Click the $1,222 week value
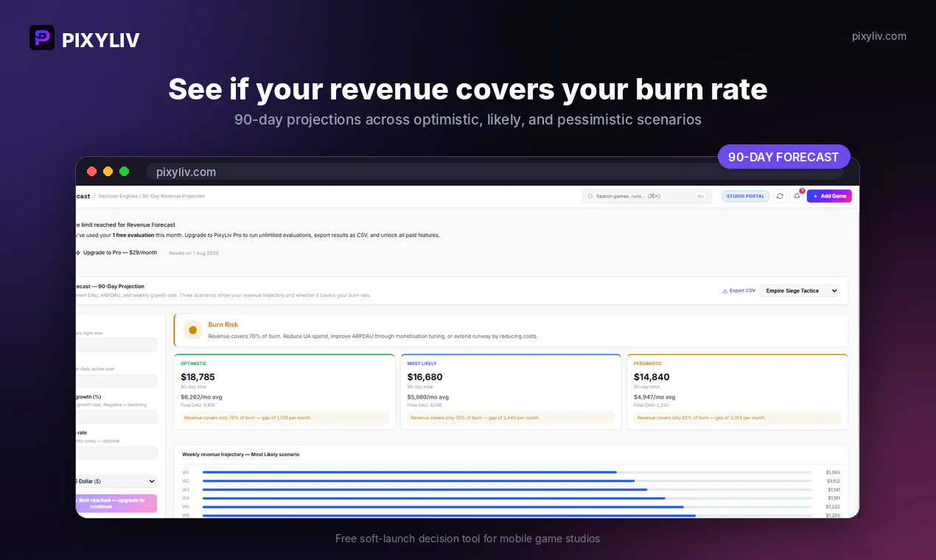Screen dimensions: 936x560 [833, 507]
